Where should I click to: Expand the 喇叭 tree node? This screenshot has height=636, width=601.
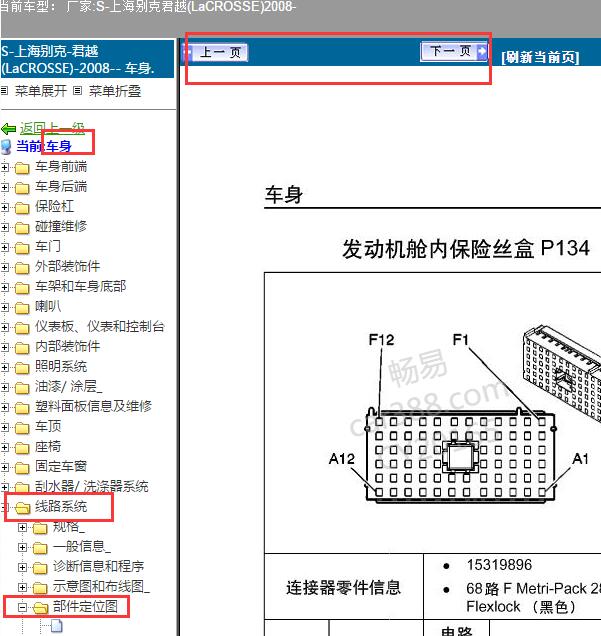point(5,307)
